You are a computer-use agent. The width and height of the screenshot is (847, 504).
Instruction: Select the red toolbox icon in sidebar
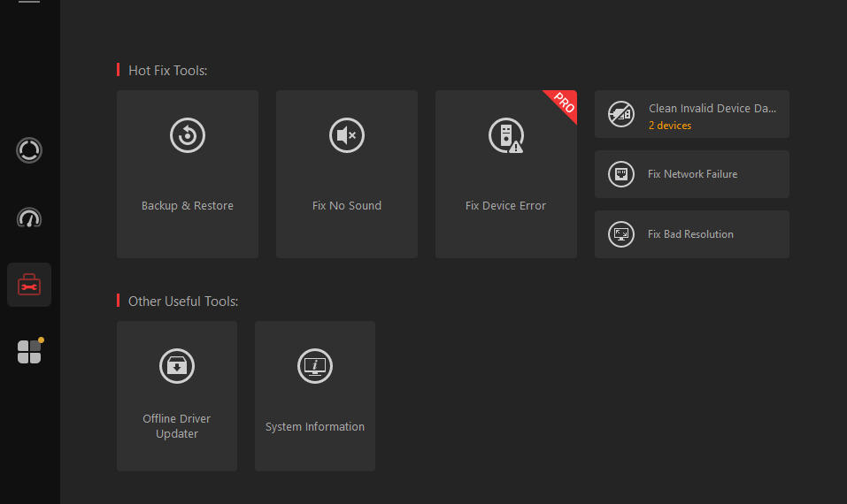pyautogui.click(x=29, y=285)
